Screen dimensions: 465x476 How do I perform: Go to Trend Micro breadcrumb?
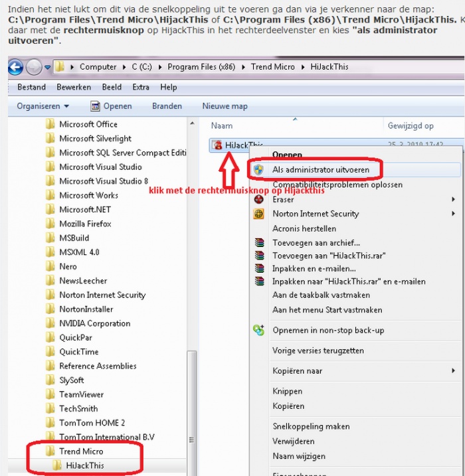click(273, 67)
